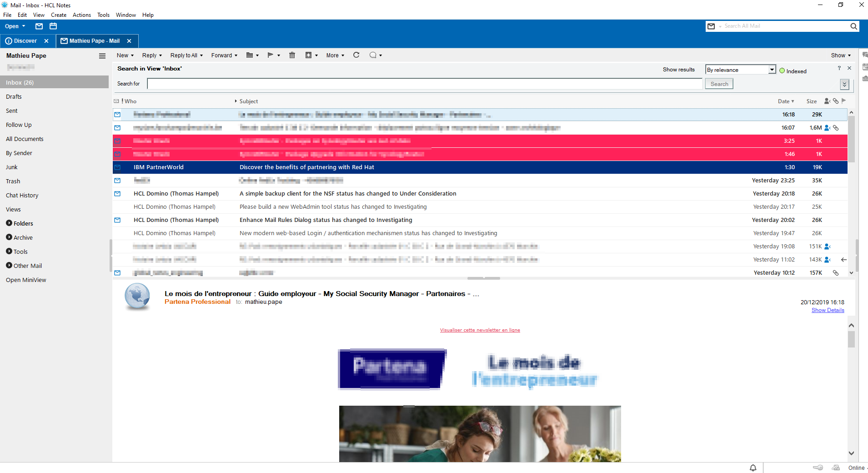The height and width of the screenshot is (473, 868).
Task: Open the By relevance results combo box
Action: point(741,70)
